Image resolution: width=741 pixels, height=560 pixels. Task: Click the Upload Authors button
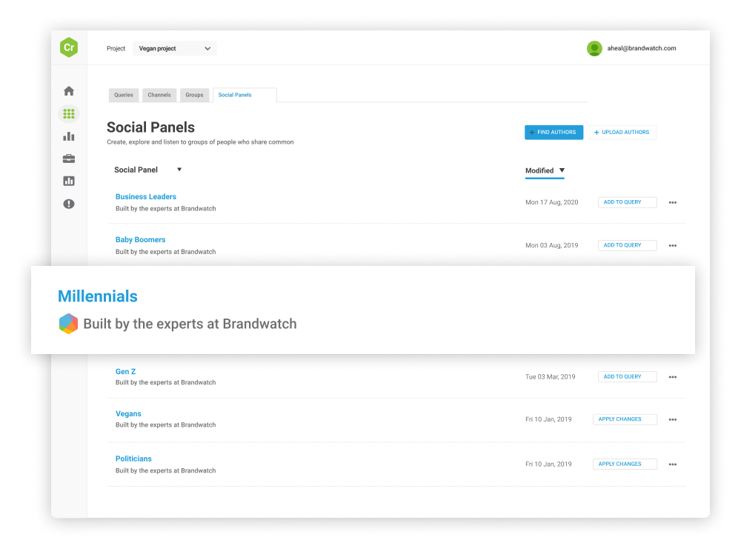(622, 133)
